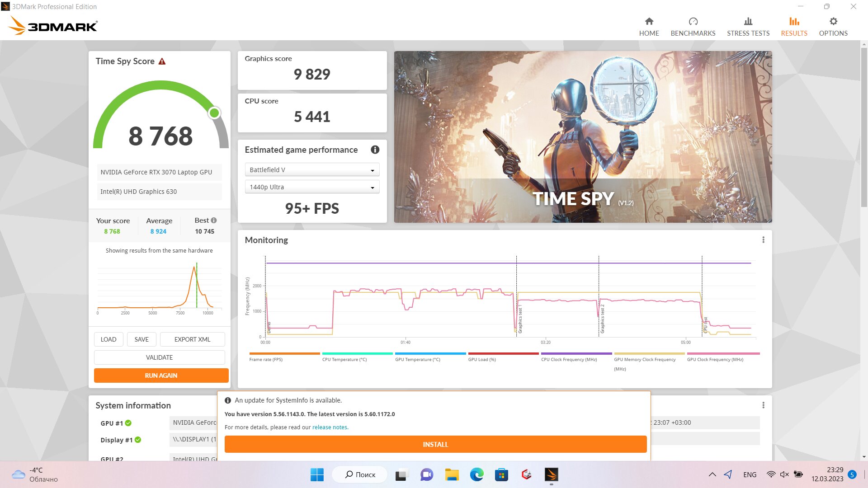Open the Chat app in taskbar
The width and height of the screenshot is (868, 488).
tap(427, 474)
